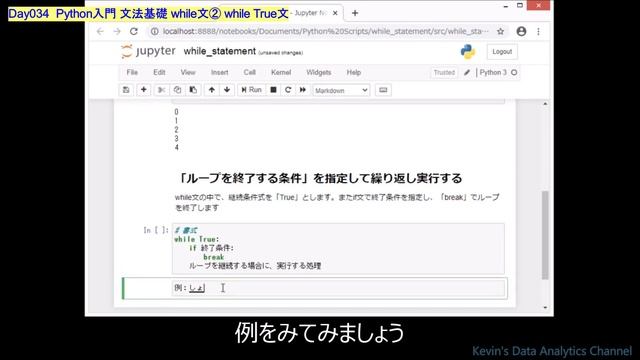640x360 pixels.
Task: Copy selected cells icon
Action: click(177, 90)
